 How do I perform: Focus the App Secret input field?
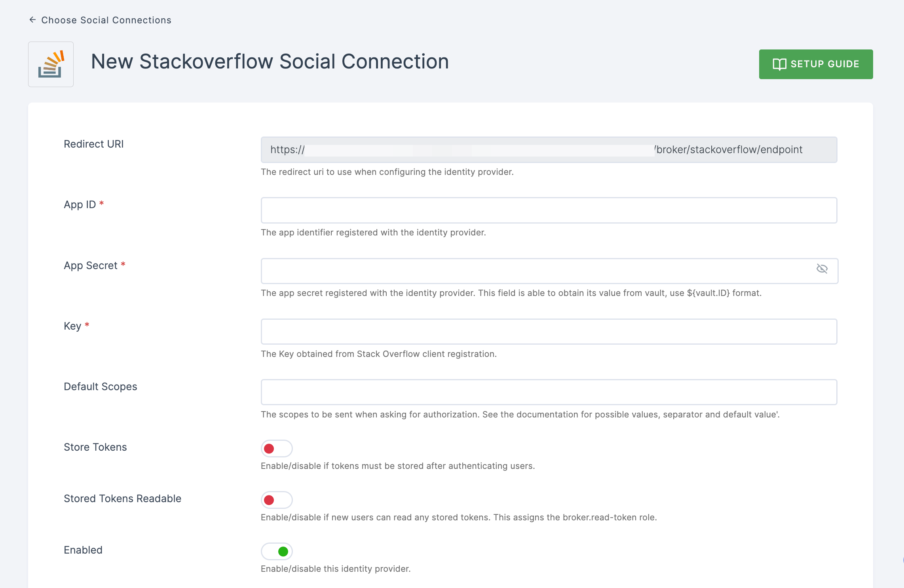(549, 271)
